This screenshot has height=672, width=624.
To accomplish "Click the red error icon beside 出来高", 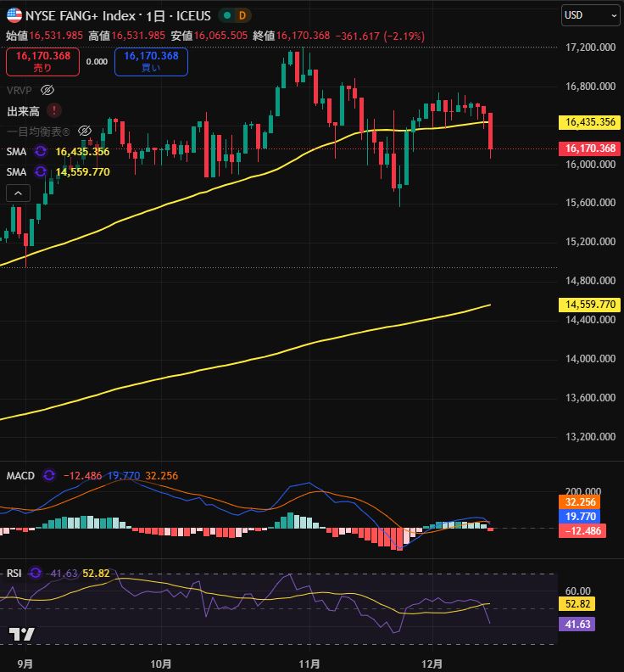I will 54,110.
